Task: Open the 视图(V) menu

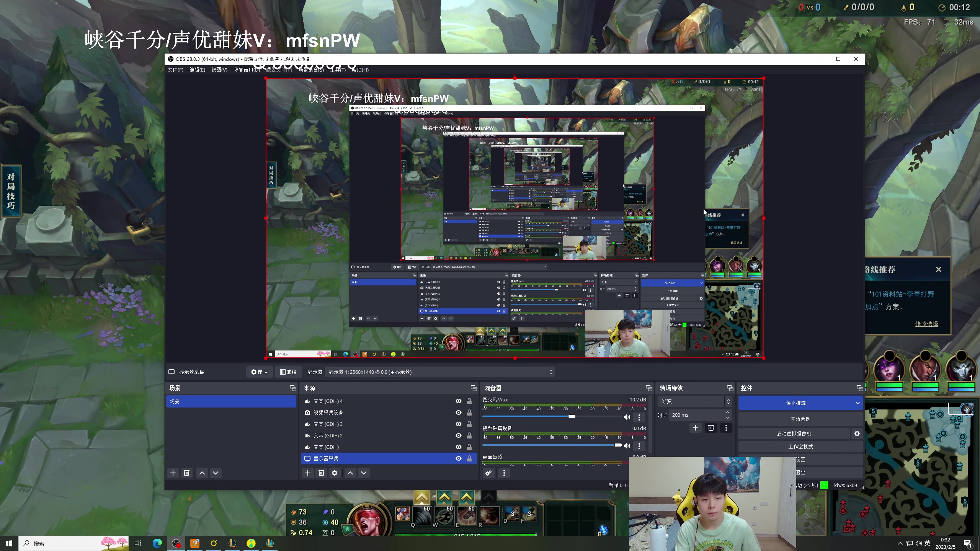Action: tap(219, 70)
